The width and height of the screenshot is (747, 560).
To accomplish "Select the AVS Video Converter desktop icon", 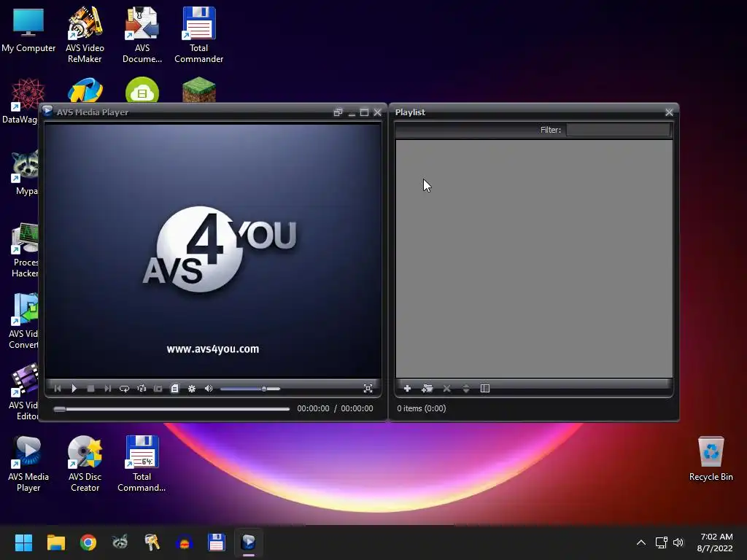I will click(x=23, y=321).
